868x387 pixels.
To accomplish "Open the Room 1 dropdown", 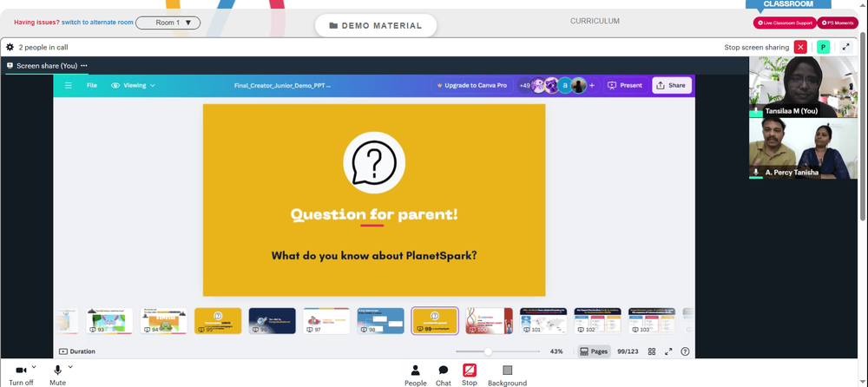I will 168,23.
